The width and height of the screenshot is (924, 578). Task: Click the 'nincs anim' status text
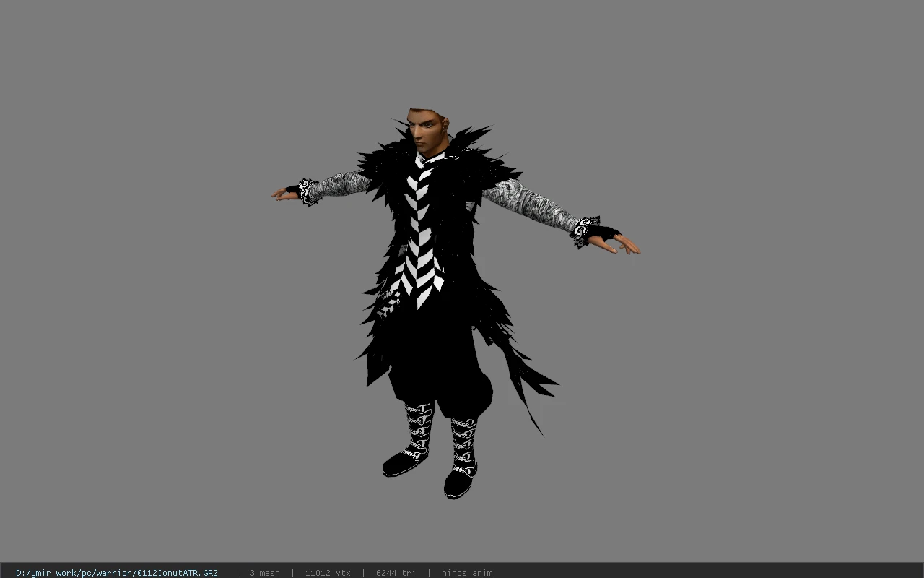coord(467,573)
